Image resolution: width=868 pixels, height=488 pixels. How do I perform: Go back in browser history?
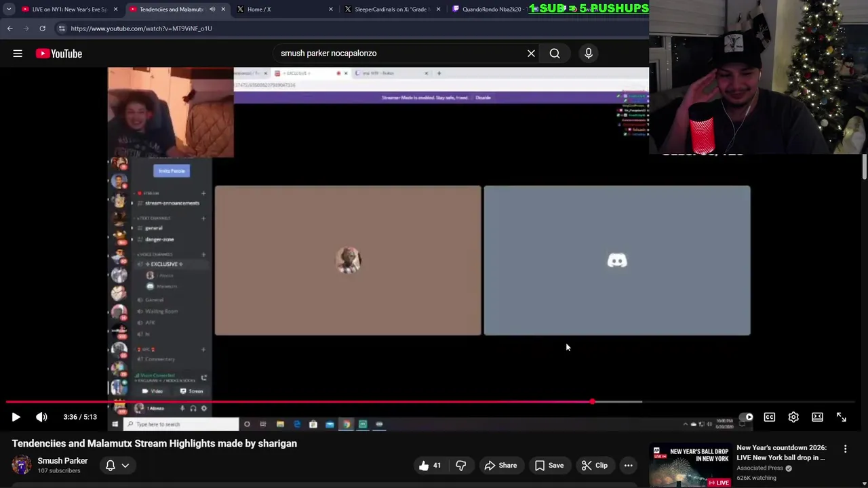click(x=9, y=28)
